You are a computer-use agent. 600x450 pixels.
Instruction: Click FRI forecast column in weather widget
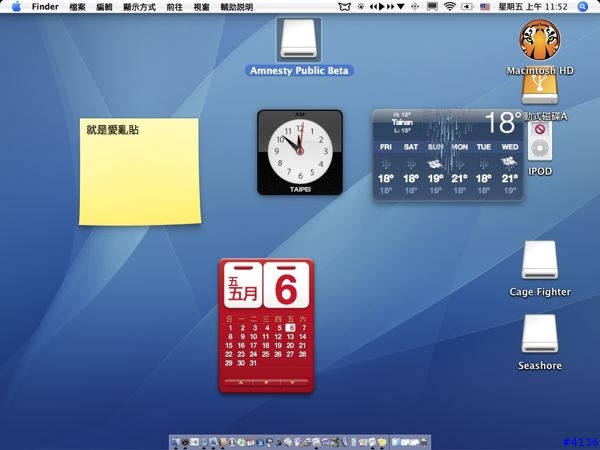pyautogui.click(x=386, y=170)
